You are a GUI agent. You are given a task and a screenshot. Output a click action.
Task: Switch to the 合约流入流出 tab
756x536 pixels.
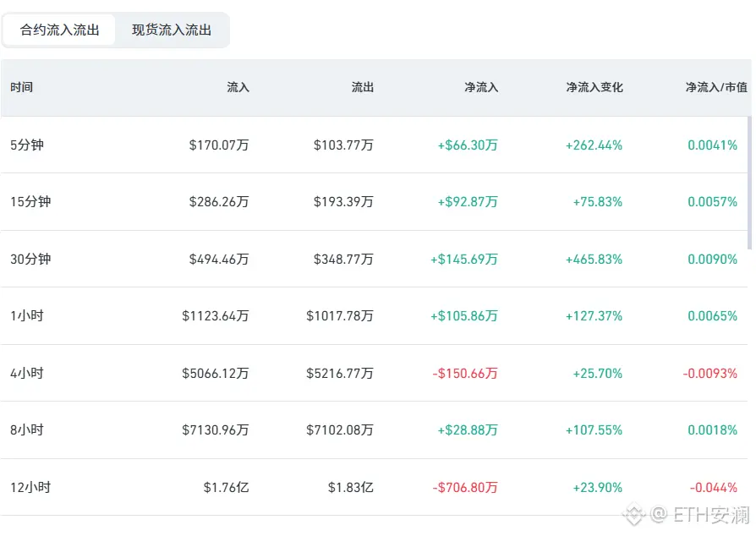(60, 30)
